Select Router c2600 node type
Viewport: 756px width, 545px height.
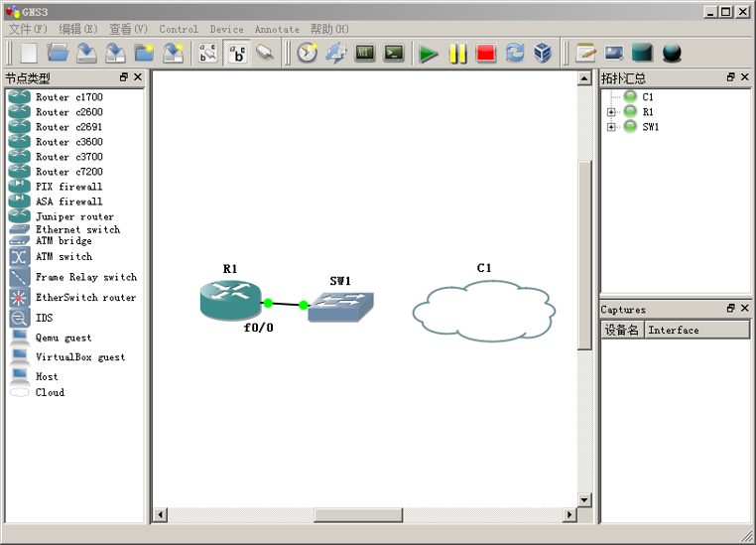(x=68, y=112)
